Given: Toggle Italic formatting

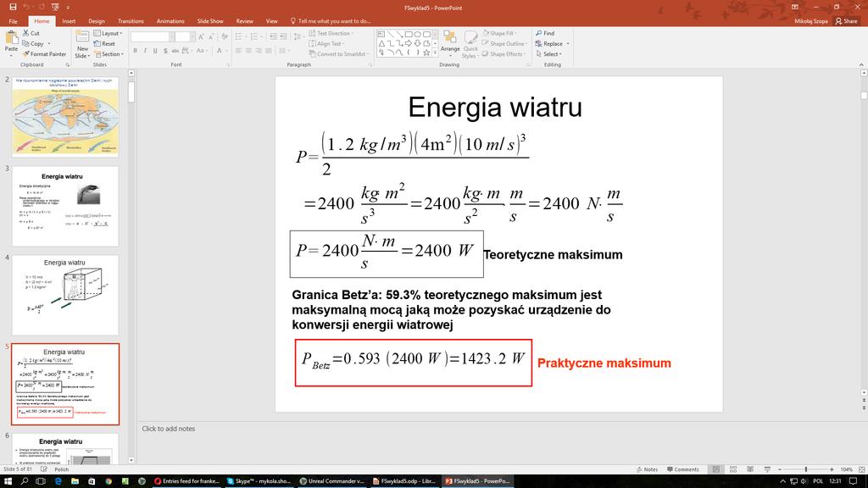Looking at the screenshot, I should pos(145,51).
